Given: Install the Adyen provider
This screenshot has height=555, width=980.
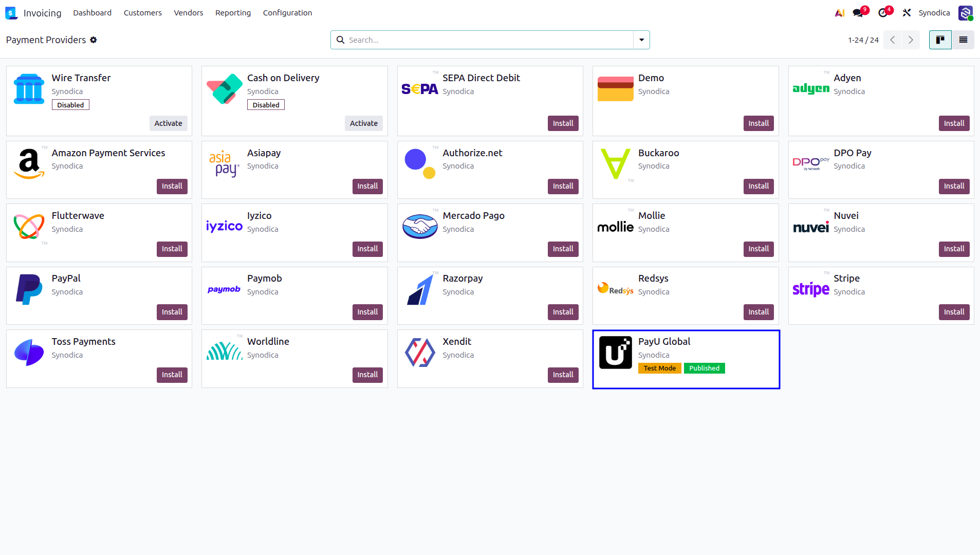Looking at the screenshot, I should [x=954, y=123].
